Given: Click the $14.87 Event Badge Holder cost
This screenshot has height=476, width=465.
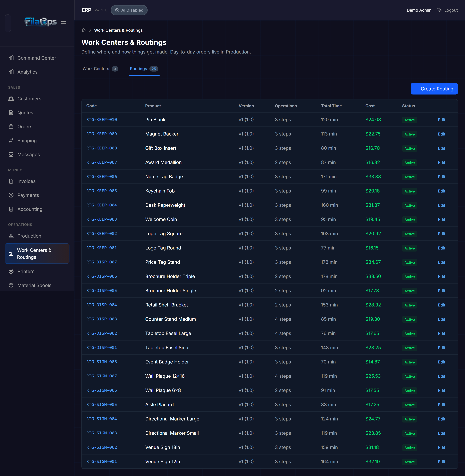Looking at the screenshot, I should pos(372,362).
